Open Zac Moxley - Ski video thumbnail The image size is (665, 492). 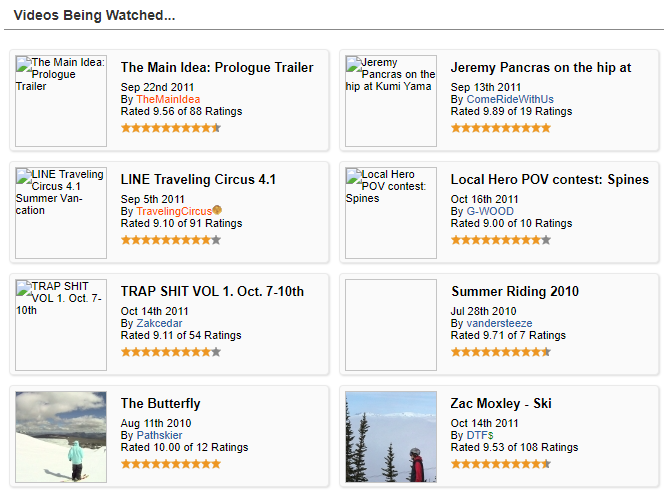(x=391, y=437)
